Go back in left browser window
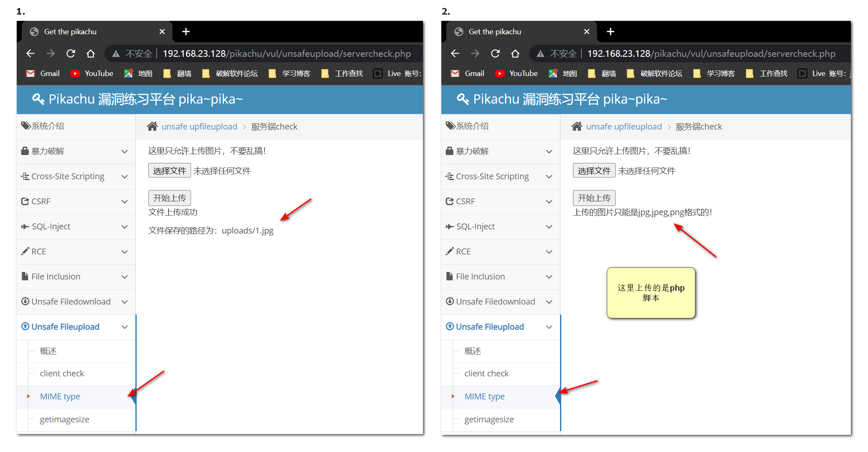 pyautogui.click(x=31, y=53)
